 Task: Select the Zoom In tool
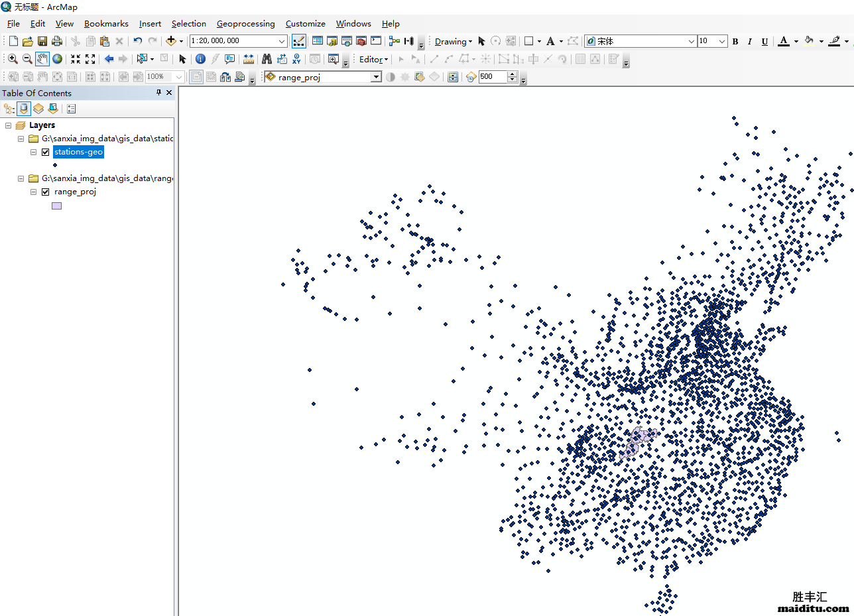click(13, 58)
